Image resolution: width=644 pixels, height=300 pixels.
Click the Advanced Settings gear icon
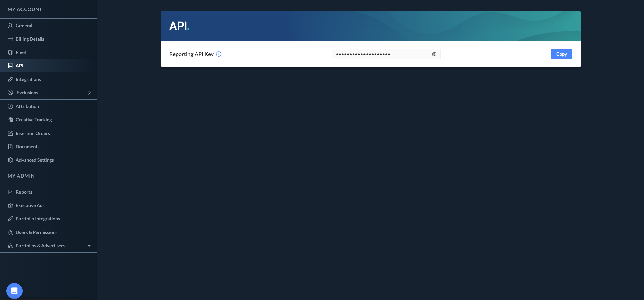[x=10, y=160]
